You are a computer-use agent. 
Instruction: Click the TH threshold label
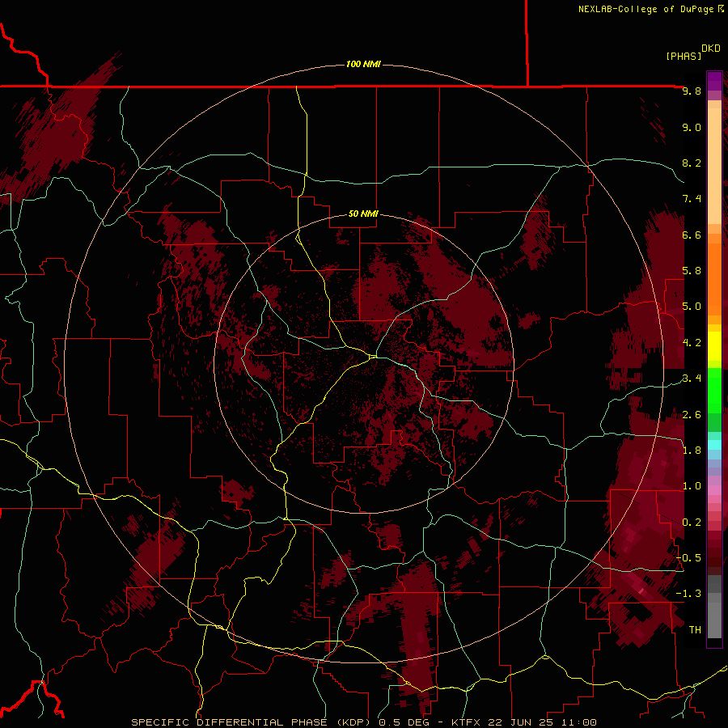pos(695,630)
